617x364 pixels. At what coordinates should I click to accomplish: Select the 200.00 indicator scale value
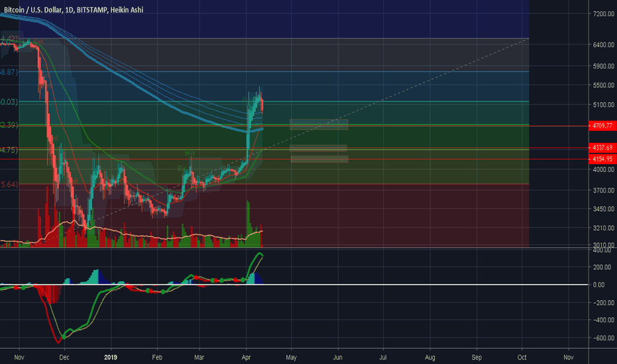(x=602, y=267)
